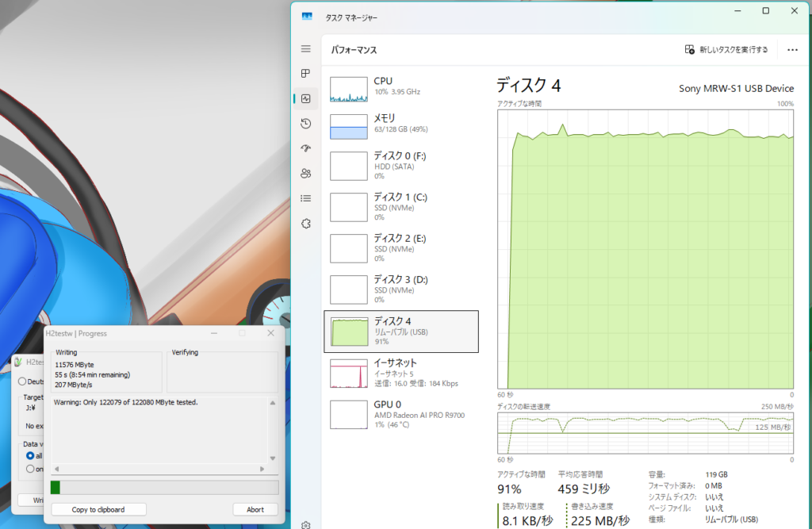This screenshot has height=529, width=812.
Task: Open the Startup apps icon in sidebar
Action: [x=305, y=148]
